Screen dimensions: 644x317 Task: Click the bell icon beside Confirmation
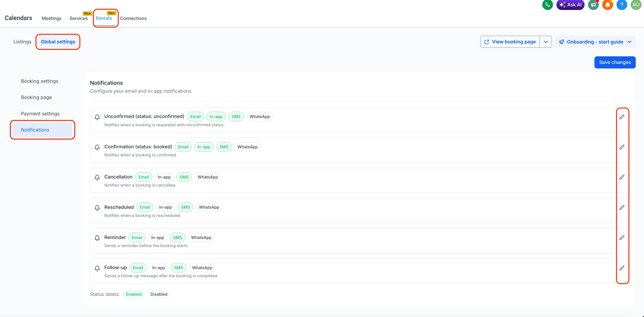pyautogui.click(x=97, y=147)
